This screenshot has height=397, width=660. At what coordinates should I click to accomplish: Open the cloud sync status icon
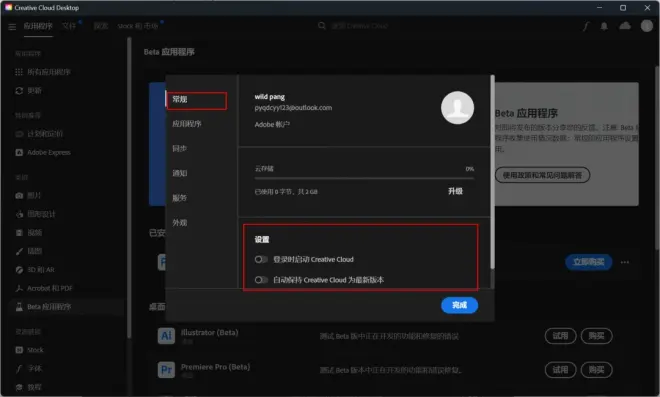click(625, 26)
